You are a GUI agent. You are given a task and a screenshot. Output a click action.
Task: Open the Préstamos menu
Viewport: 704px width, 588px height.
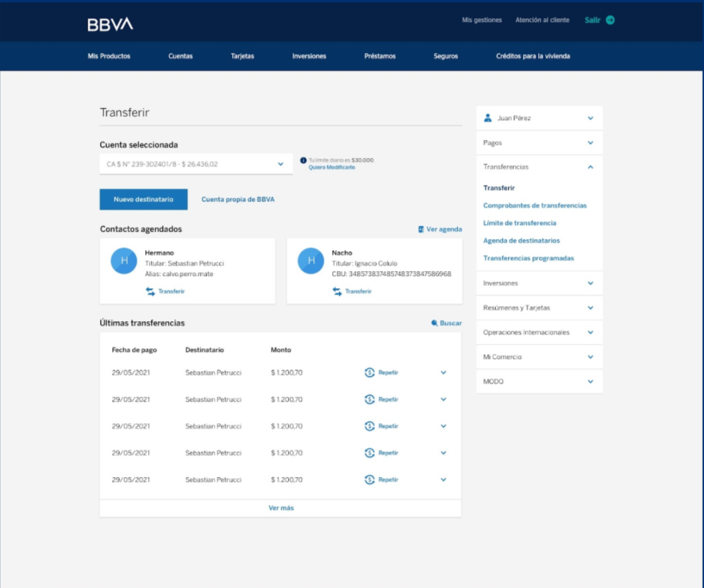(x=380, y=56)
